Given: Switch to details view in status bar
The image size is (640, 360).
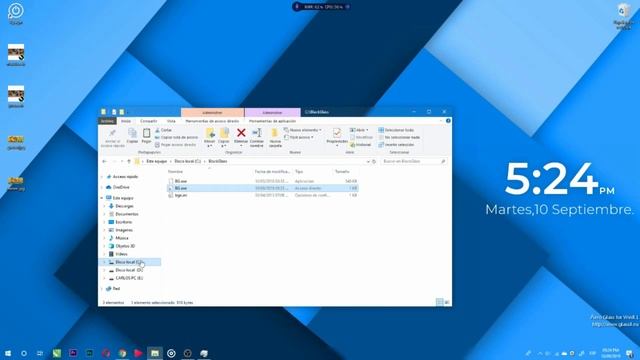Looking at the screenshot, I should [x=440, y=302].
